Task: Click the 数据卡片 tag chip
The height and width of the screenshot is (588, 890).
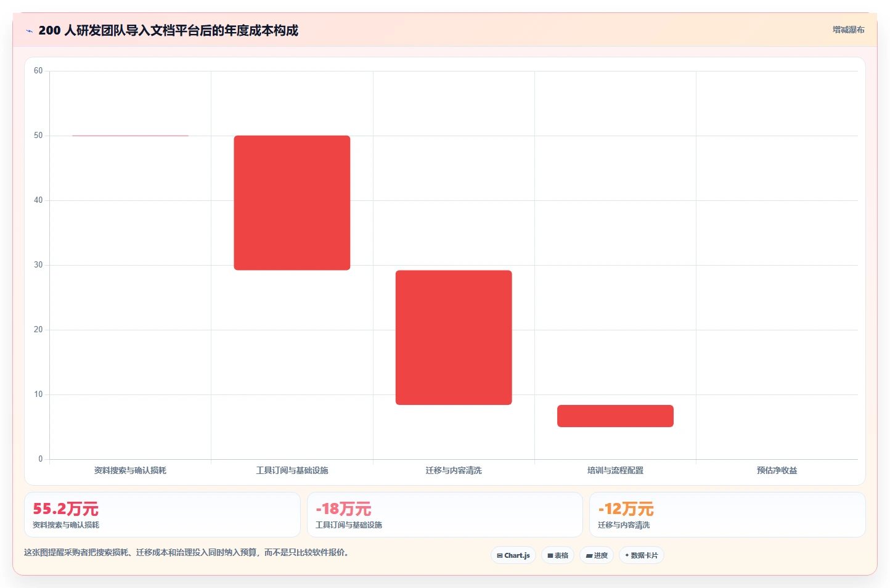Action: (x=641, y=555)
